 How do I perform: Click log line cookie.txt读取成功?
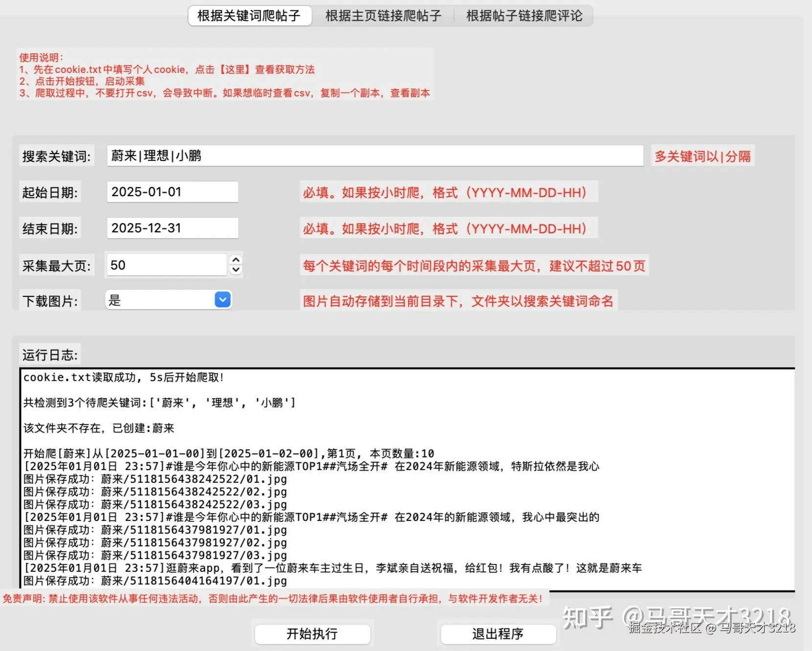point(124,377)
